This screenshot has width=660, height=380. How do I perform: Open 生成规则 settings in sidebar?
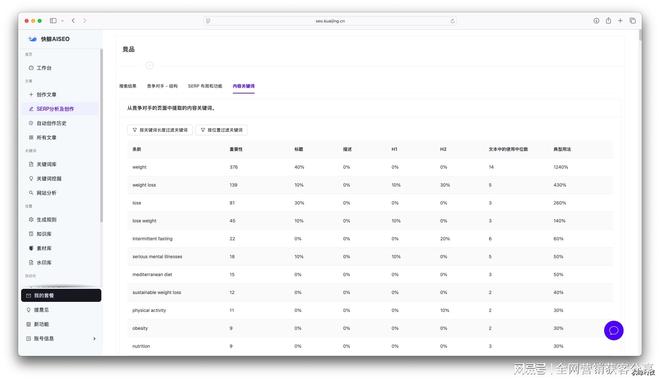[42, 220]
